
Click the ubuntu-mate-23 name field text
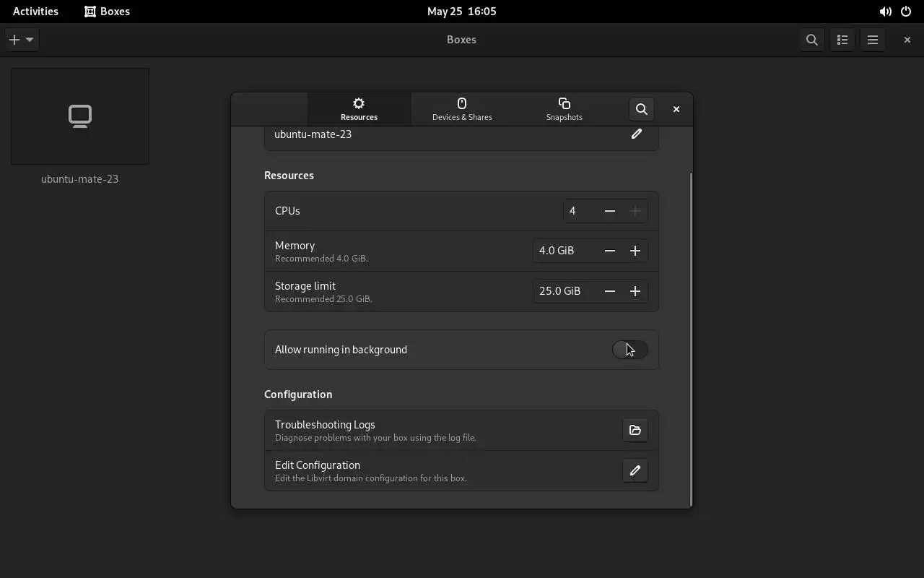(313, 134)
